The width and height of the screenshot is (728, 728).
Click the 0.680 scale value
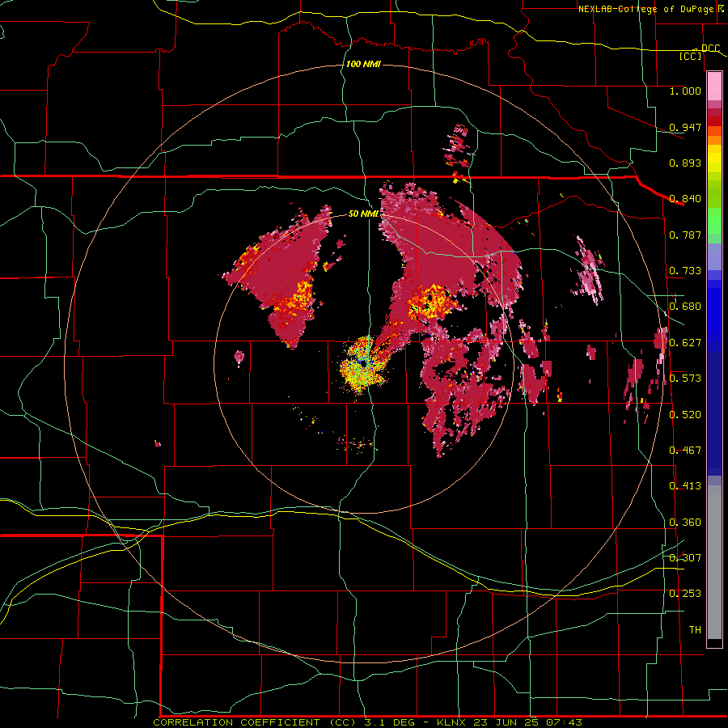(685, 307)
